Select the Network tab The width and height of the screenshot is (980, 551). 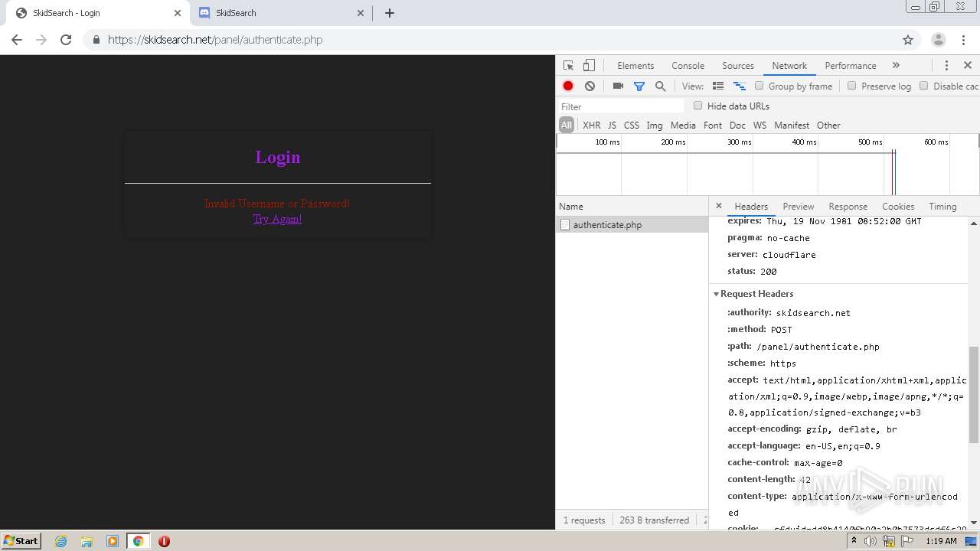point(789,66)
